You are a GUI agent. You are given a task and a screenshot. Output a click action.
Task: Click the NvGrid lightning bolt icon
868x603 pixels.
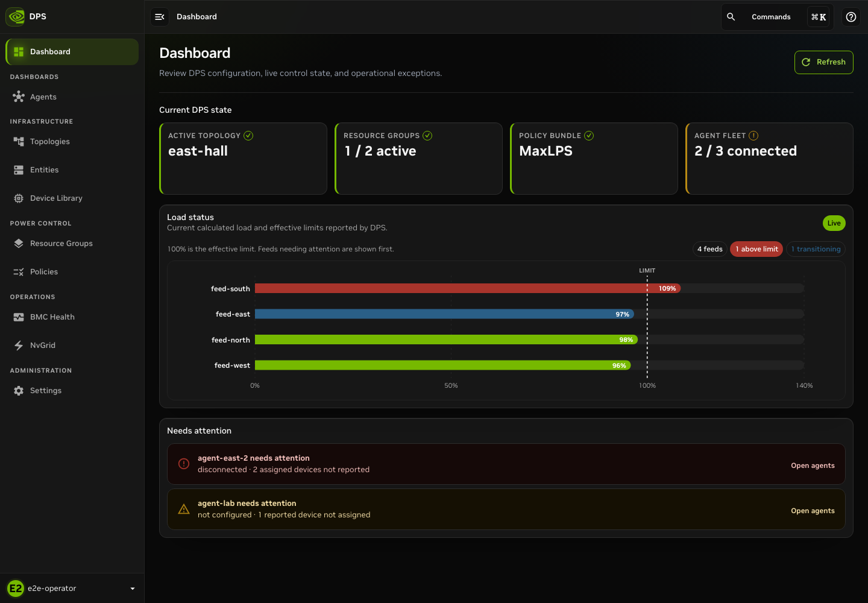pos(19,346)
